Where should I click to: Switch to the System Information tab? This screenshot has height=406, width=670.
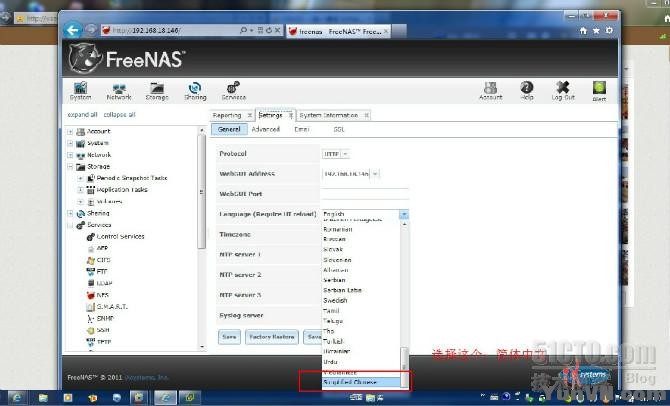click(x=328, y=115)
